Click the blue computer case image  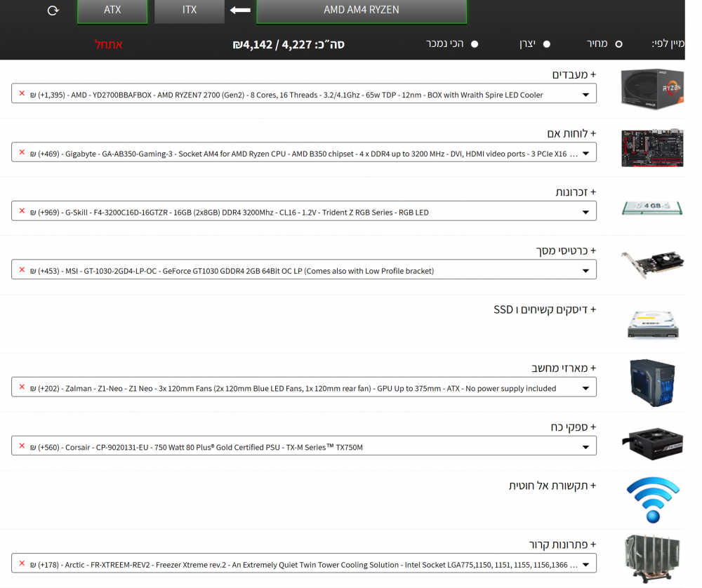653,382
